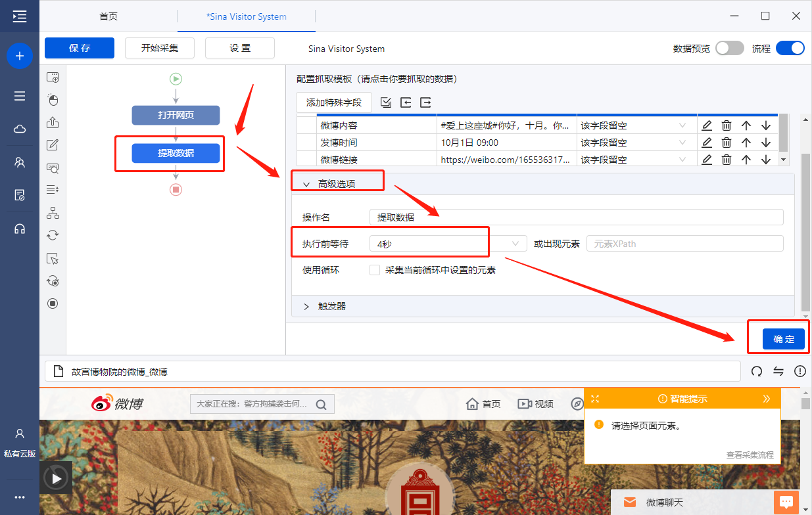The width and height of the screenshot is (812, 515).
Task: Click the green start node in flow
Action: pyautogui.click(x=176, y=79)
